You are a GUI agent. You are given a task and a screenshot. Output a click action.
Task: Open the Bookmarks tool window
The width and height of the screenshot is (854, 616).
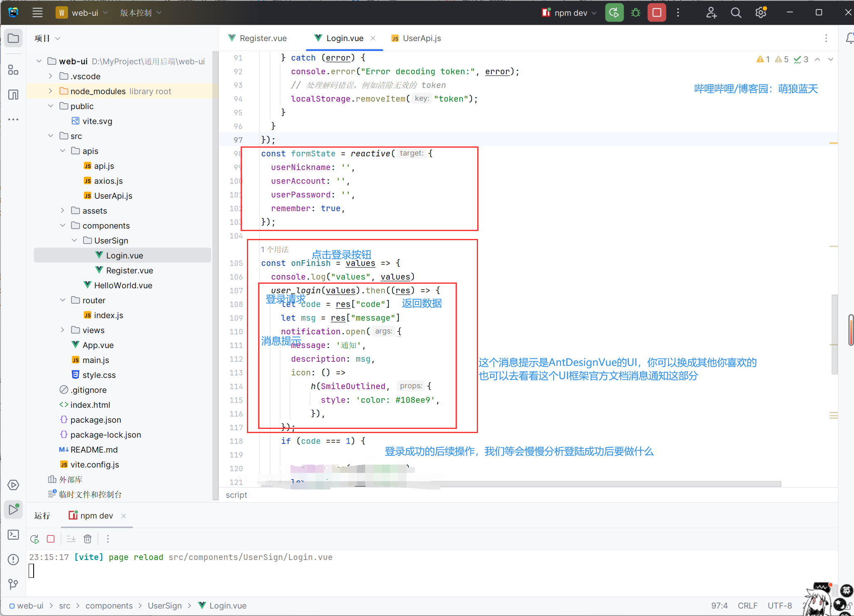(x=13, y=95)
